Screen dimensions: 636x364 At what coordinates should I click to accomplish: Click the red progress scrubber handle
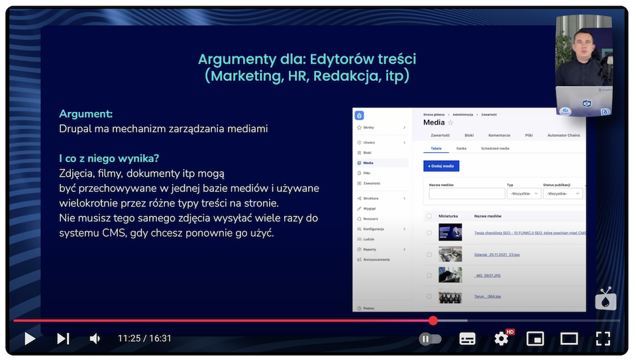pyautogui.click(x=433, y=320)
